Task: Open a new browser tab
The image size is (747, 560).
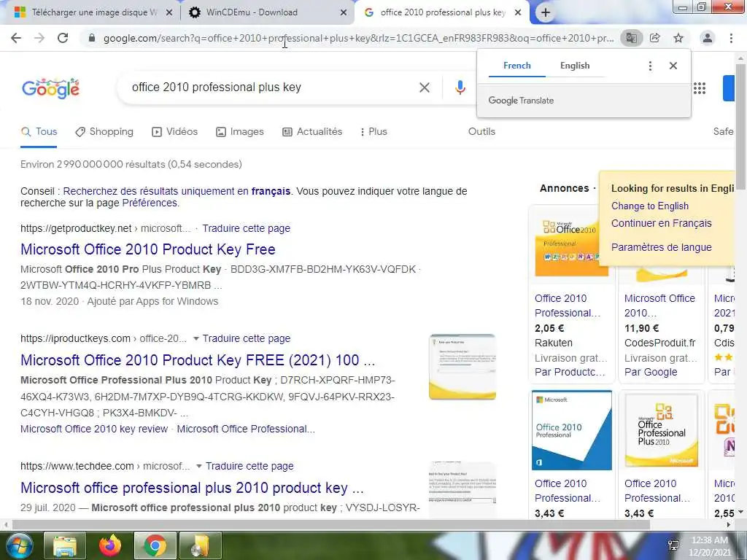Action: point(546,13)
